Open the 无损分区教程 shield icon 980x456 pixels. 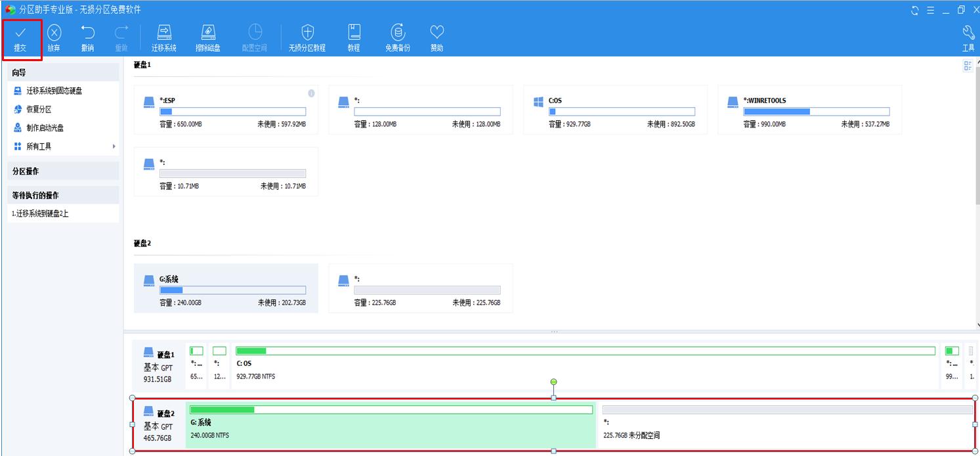pos(307,39)
